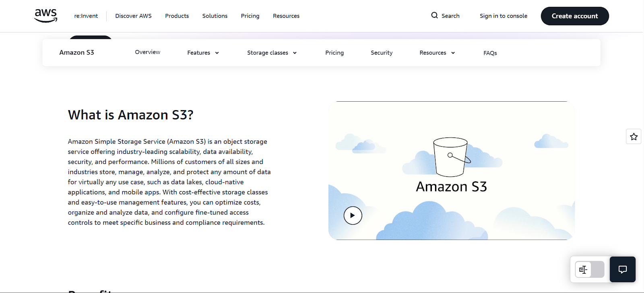Viewport: 644px width, 293px height.
Task: Click the search magnifier icon
Action: 434,15
